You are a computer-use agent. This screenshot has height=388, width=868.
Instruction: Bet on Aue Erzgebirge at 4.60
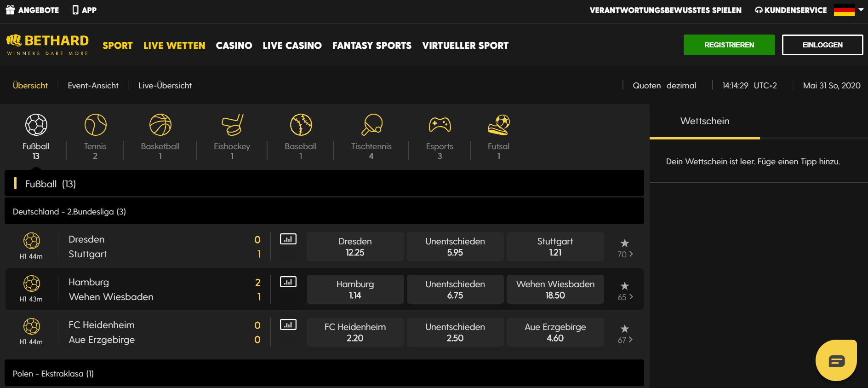point(555,332)
